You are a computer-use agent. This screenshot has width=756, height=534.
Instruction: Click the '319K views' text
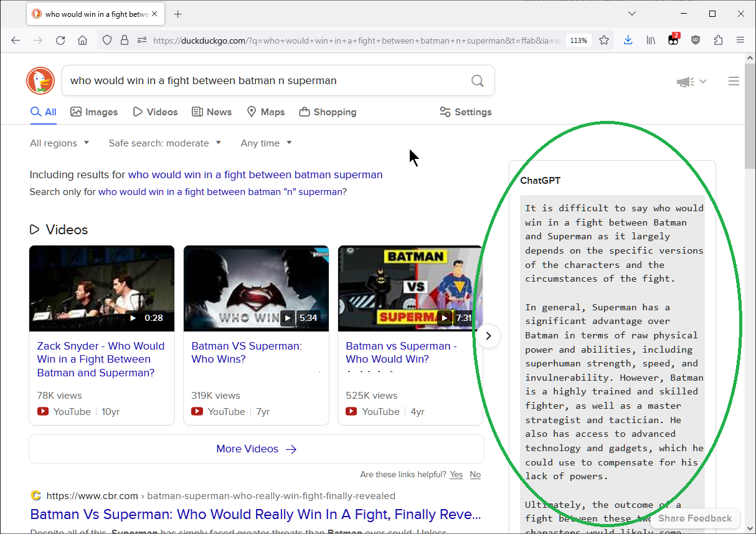click(x=215, y=396)
